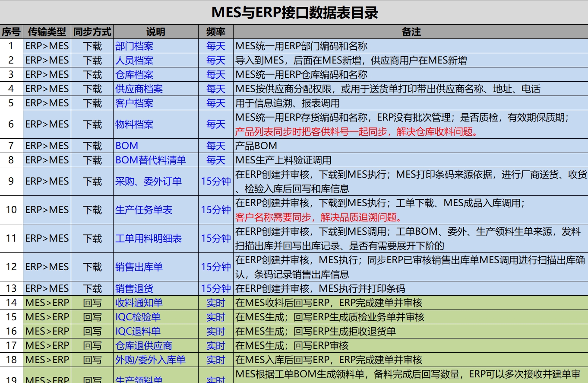Click the remark for 销售退货 row

coord(320,288)
